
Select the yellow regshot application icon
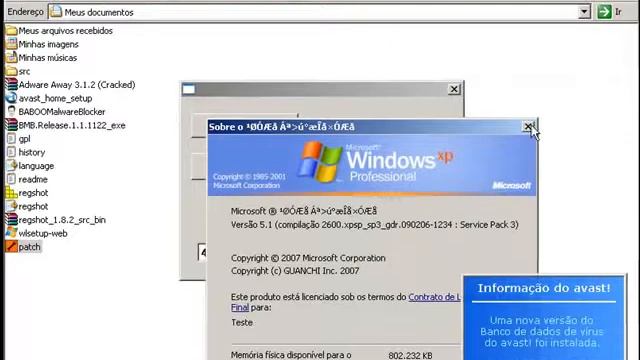pos(11,192)
